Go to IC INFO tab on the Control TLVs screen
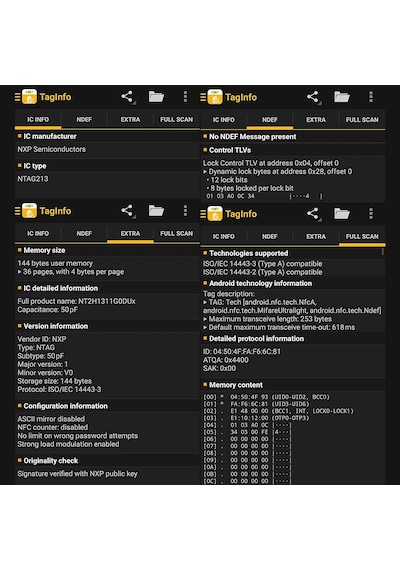This screenshot has height=570, width=400. 223,120
